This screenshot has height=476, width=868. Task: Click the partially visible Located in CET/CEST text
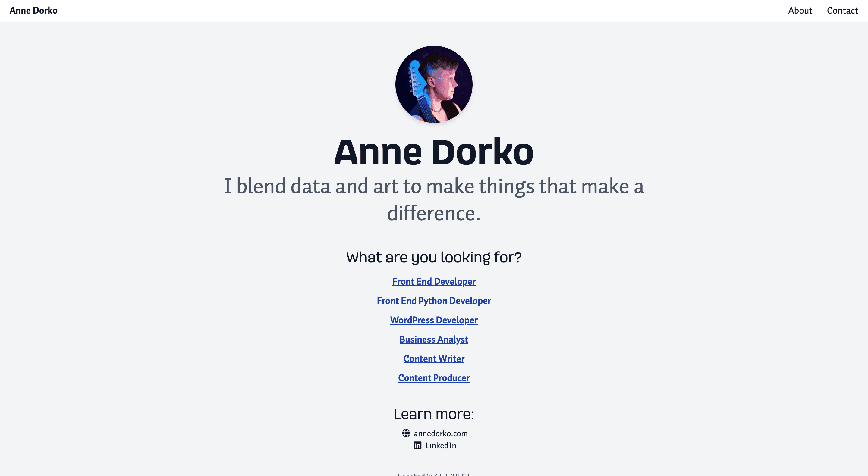tap(434, 474)
